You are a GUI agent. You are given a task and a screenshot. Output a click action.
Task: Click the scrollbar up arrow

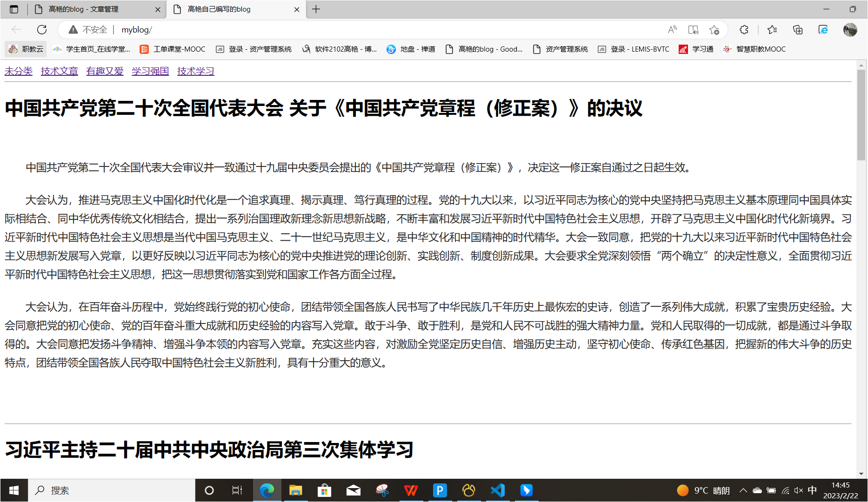click(861, 65)
